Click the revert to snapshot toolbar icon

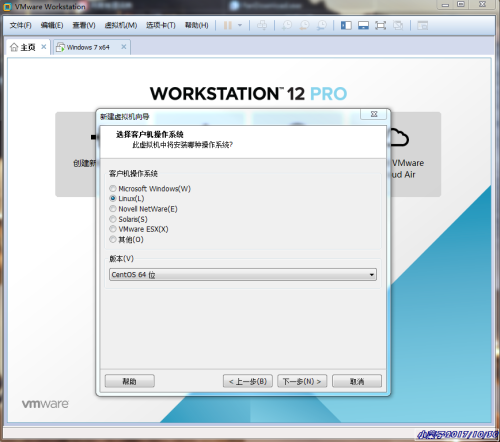[x=304, y=25]
